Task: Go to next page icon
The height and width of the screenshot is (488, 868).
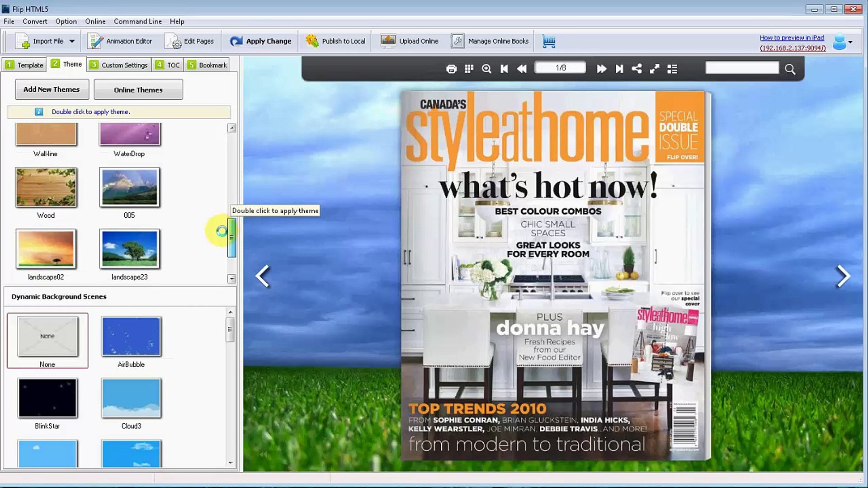Action: (601, 69)
